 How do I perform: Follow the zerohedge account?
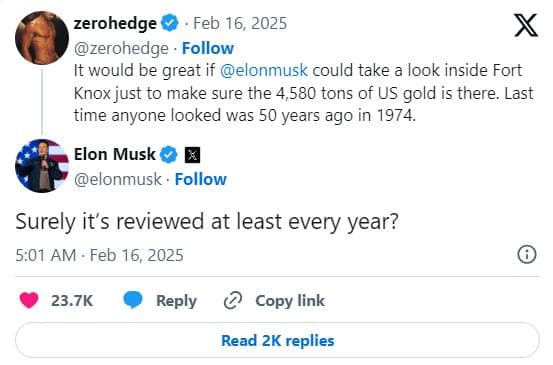pos(208,48)
